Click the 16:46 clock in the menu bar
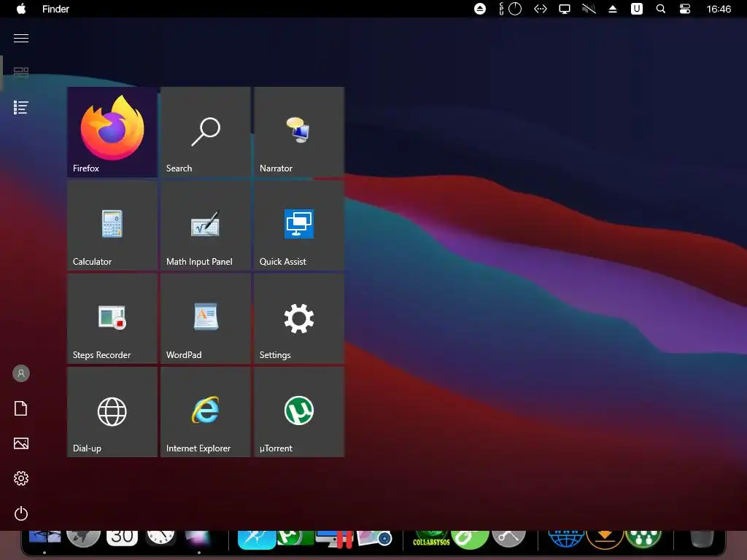The height and width of the screenshot is (560, 747). click(719, 9)
